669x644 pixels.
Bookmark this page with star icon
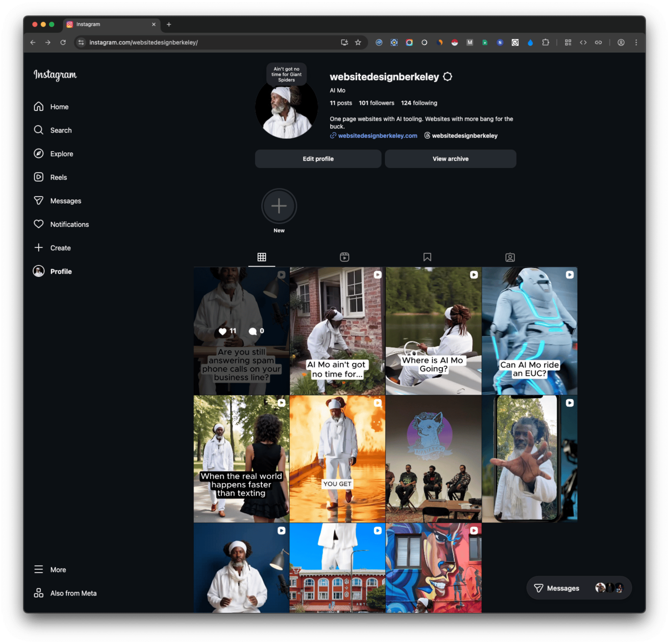coord(358,42)
